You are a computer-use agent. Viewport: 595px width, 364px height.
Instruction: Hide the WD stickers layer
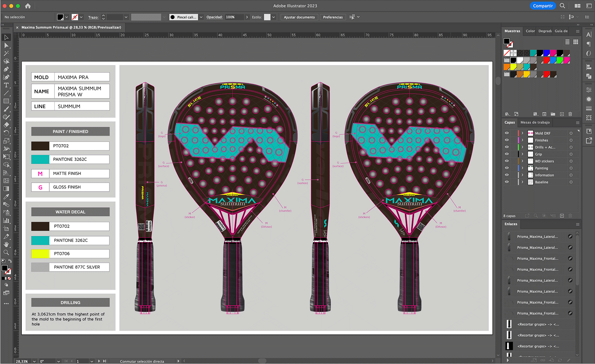pyautogui.click(x=507, y=161)
